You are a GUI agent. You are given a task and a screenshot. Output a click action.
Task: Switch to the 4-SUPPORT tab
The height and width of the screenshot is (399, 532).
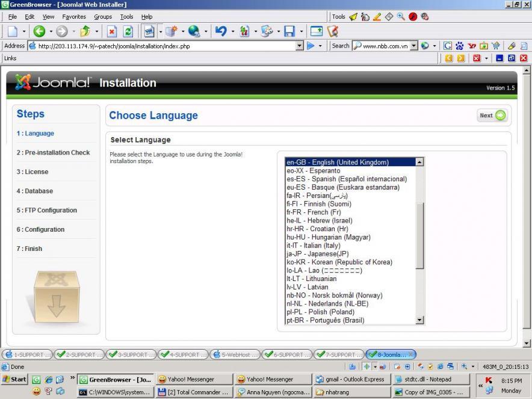[183, 354]
